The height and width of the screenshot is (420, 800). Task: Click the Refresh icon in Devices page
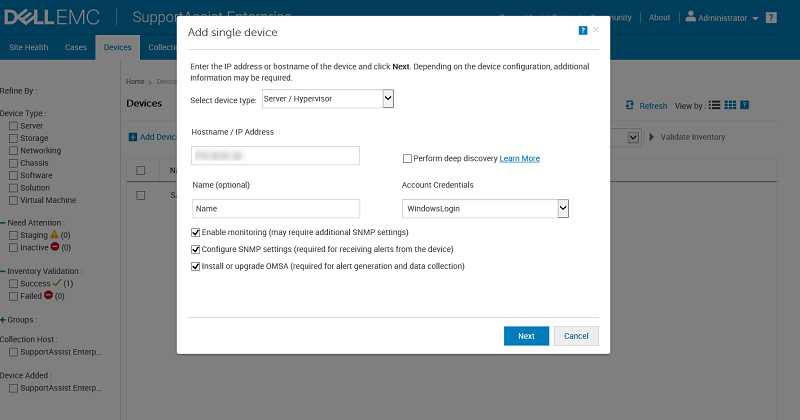(x=630, y=105)
